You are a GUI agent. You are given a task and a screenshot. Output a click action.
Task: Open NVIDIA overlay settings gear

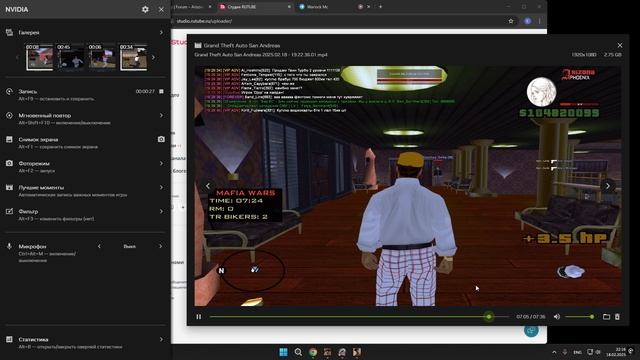(145, 9)
